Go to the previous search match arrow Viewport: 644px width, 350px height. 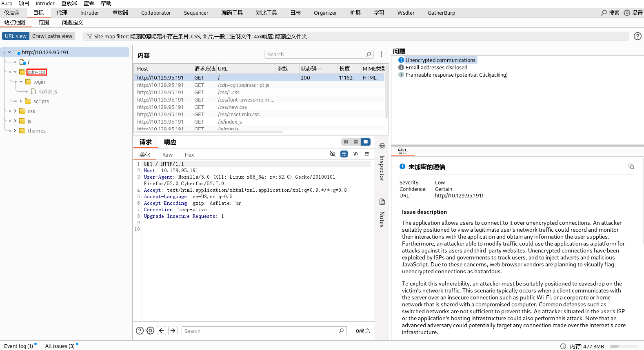coord(162,331)
